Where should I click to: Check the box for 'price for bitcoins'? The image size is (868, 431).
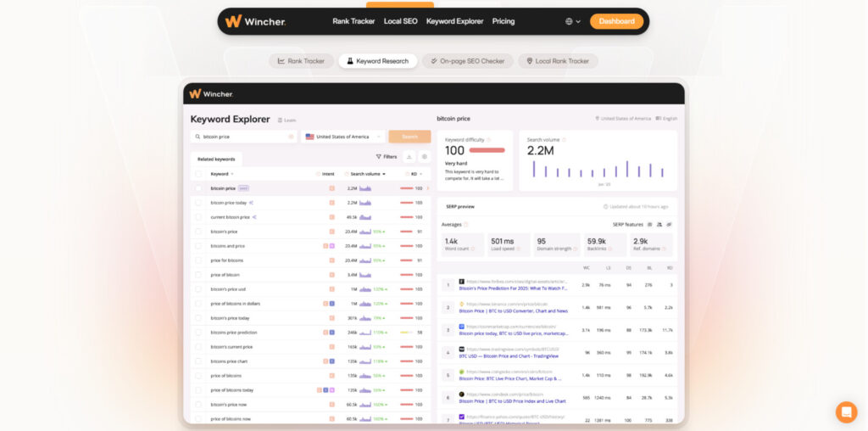[198, 260]
